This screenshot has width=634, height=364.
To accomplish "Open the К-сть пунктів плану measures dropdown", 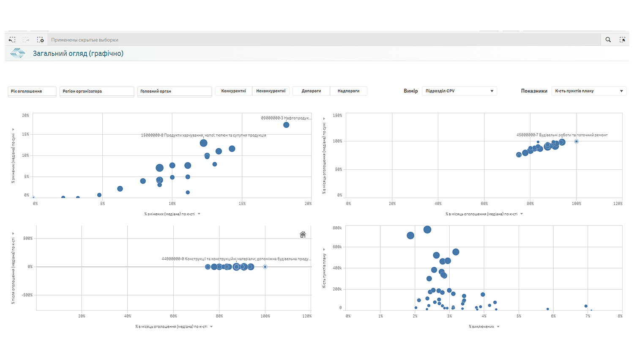I will coord(589,90).
